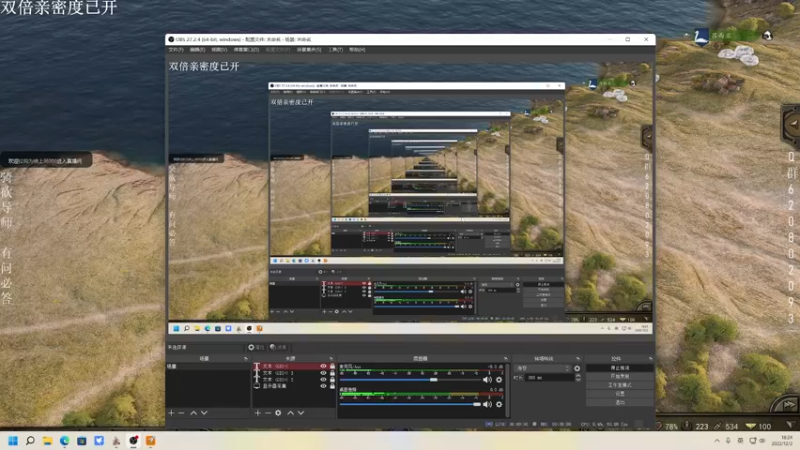
Task: Pop out the 来源 dock panel
Action: [x=331, y=359]
